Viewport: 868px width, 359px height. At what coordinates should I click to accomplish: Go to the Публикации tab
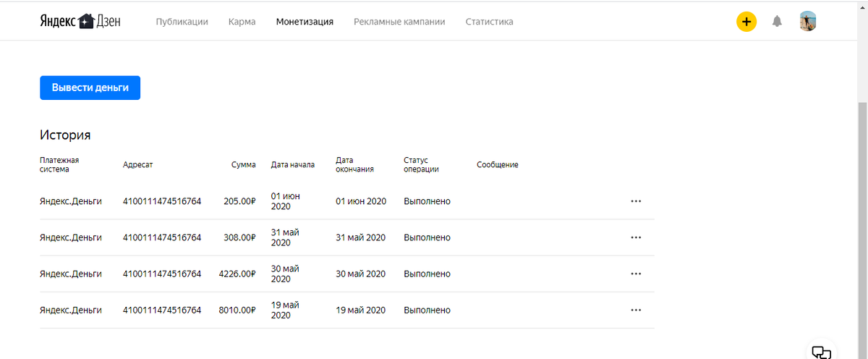182,22
